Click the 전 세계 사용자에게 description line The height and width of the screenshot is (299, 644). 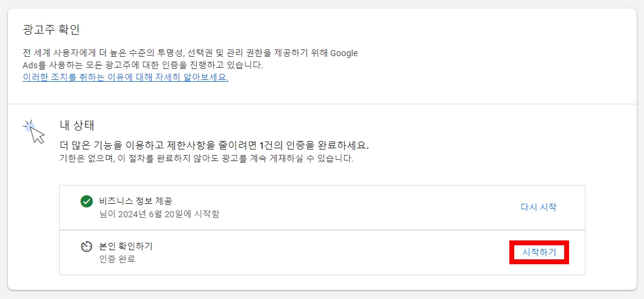[x=190, y=54]
